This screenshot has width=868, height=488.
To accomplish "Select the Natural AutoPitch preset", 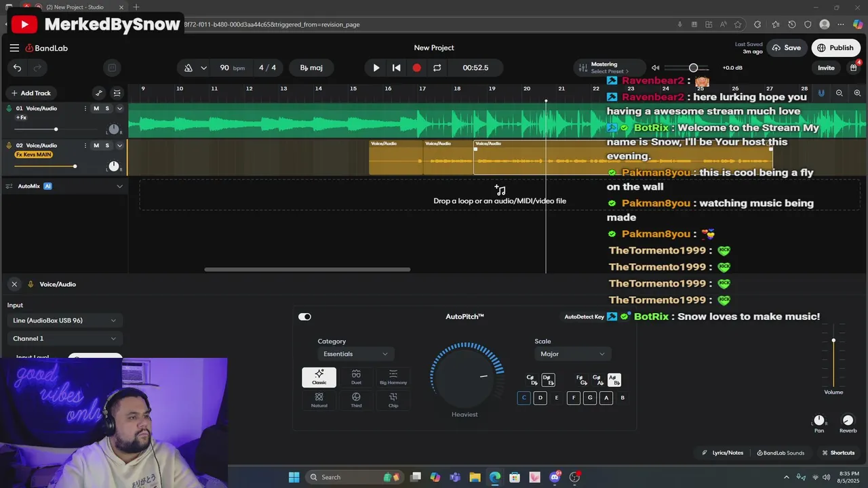I will click(319, 400).
